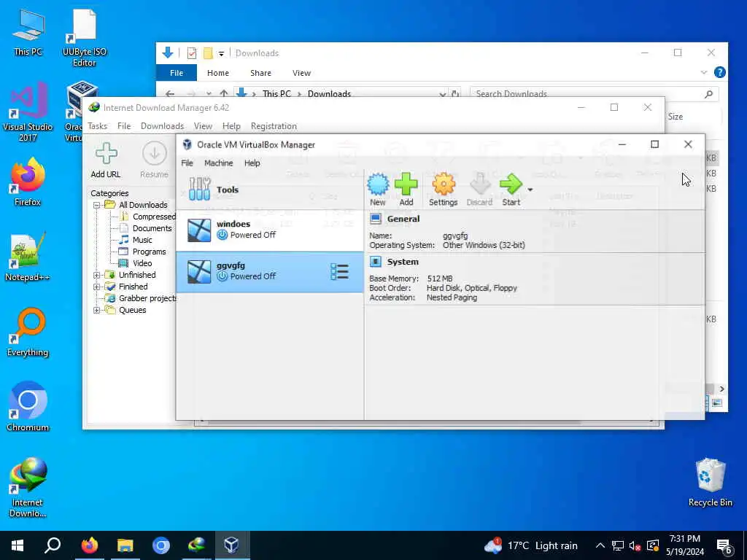The height and width of the screenshot is (560, 747).
Task: Click Explorer Back navigation arrow
Action: coord(169,94)
